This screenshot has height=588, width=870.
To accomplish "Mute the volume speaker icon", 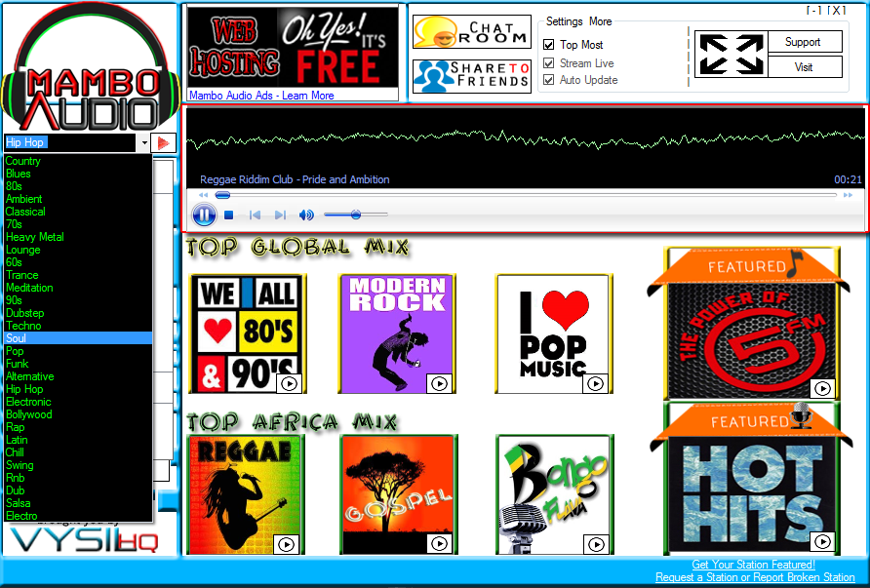I will [x=306, y=215].
